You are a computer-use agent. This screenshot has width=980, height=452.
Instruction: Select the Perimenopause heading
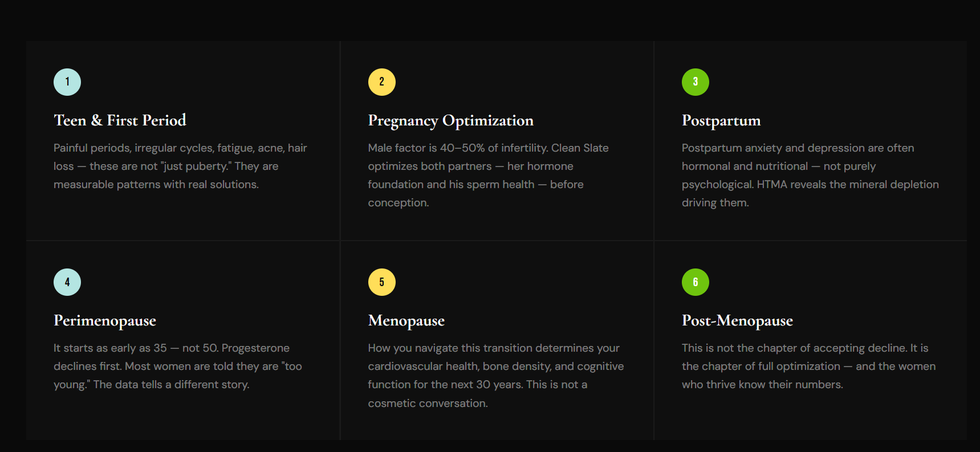coord(105,321)
